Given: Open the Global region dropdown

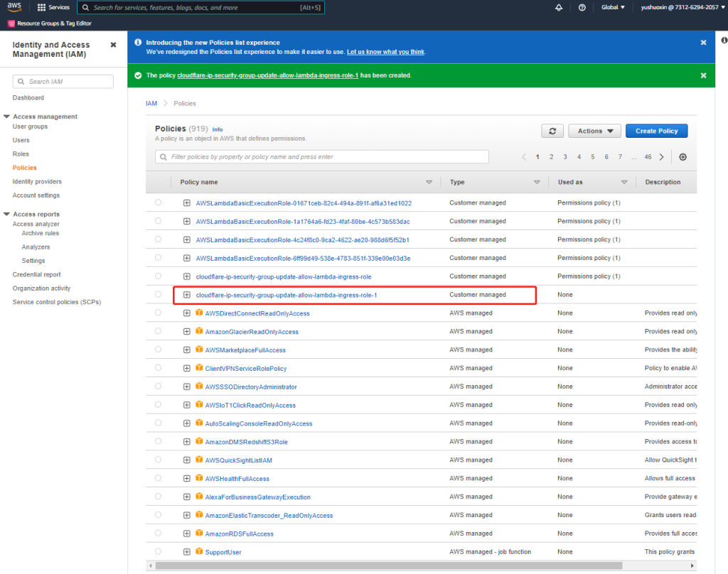Looking at the screenshot, I should [x=613, y=7].
